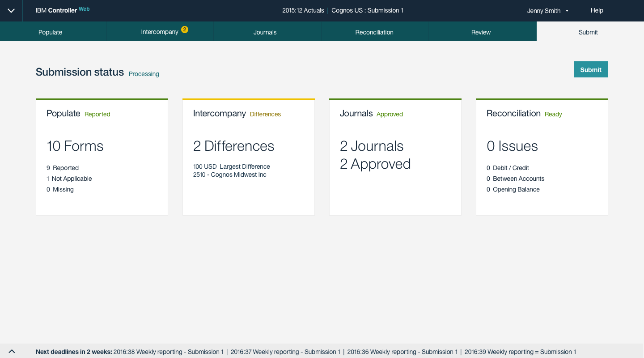Click the 0 Between Accounts line
This screenshot has width=644, height=358.
tap(516, 179)
